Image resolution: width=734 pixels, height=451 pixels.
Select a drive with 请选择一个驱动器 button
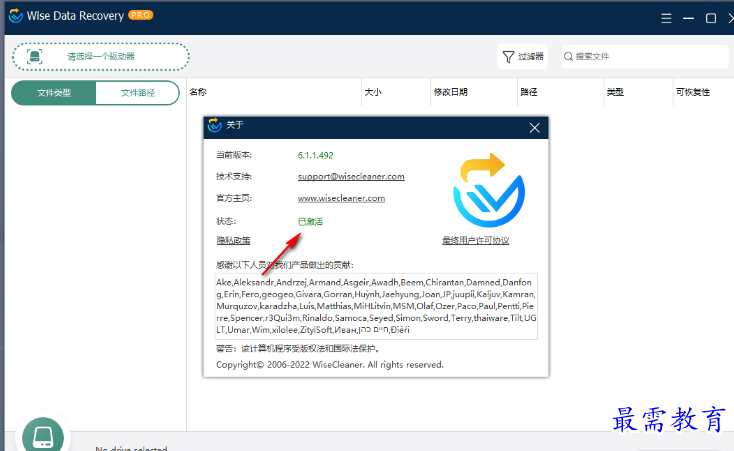[x=101, y=57]
